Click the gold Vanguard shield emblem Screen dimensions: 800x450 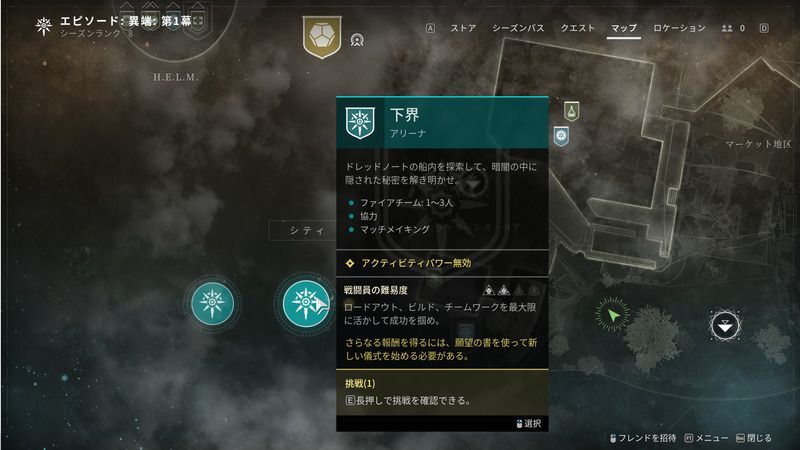(321, 37)
